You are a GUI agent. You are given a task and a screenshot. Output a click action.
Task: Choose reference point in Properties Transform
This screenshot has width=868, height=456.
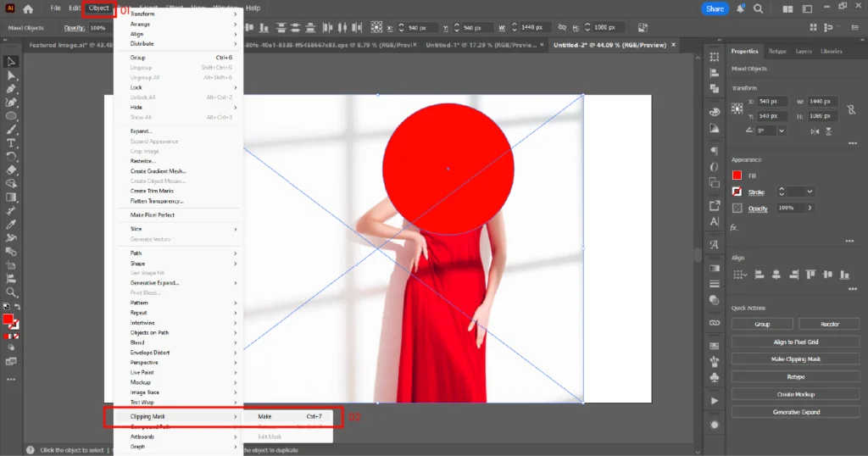737,108
